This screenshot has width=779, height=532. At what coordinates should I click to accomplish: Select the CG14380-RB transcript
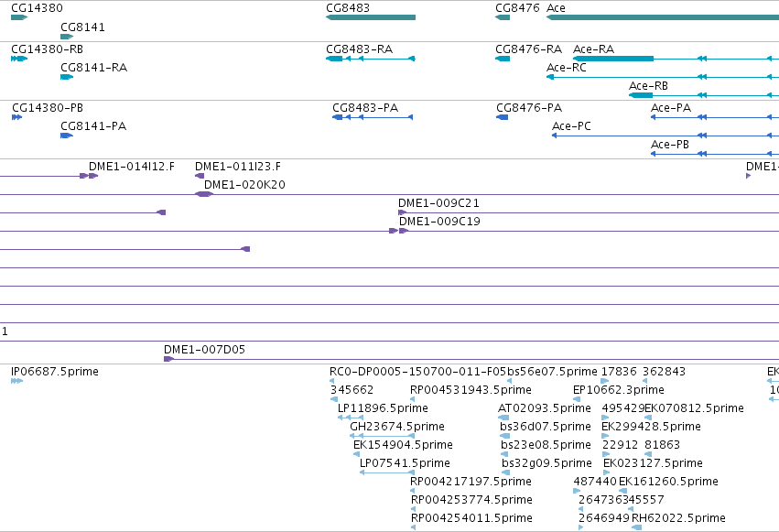(x=19, y=59)
